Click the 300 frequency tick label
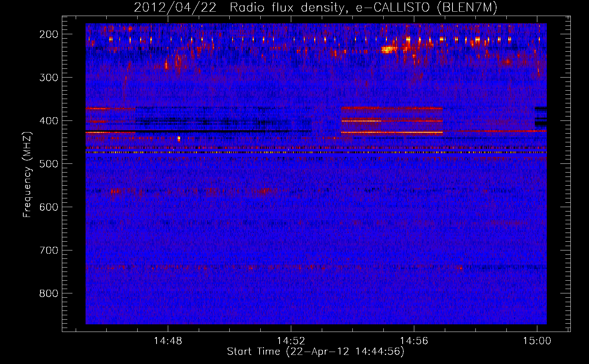Screen dimensions: 589x364 click(x=49, y=78)
